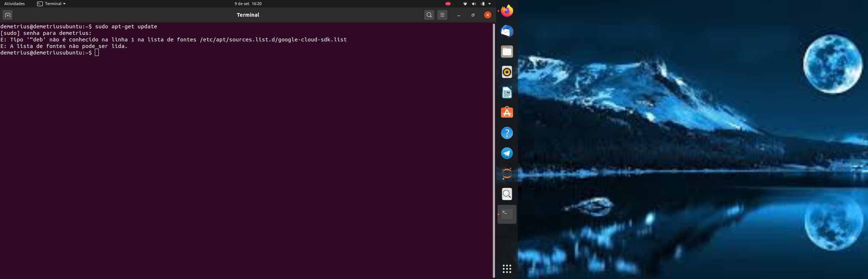Image resolution: width=868 pixels, height=279 pixels.
Task: Show all applications grid
Action: [507, 269]
